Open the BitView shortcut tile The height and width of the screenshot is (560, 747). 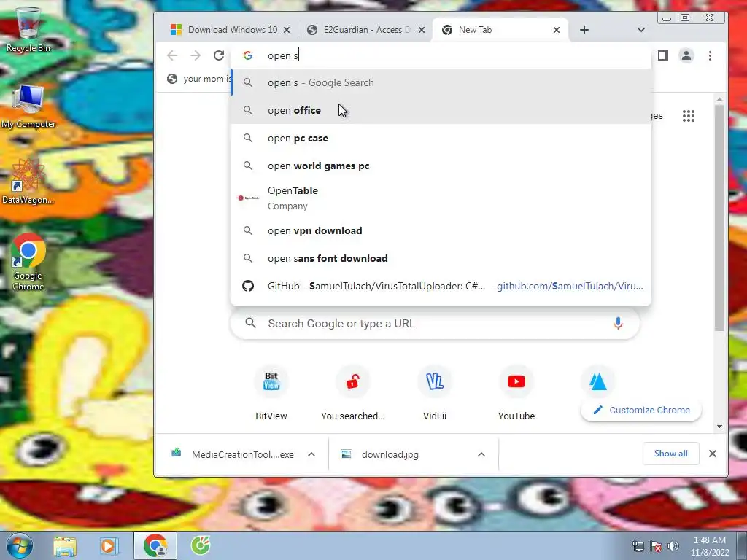271,393
